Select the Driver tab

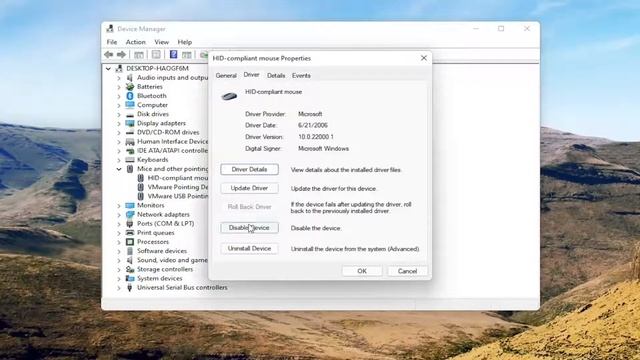click(x=251, y=75)
